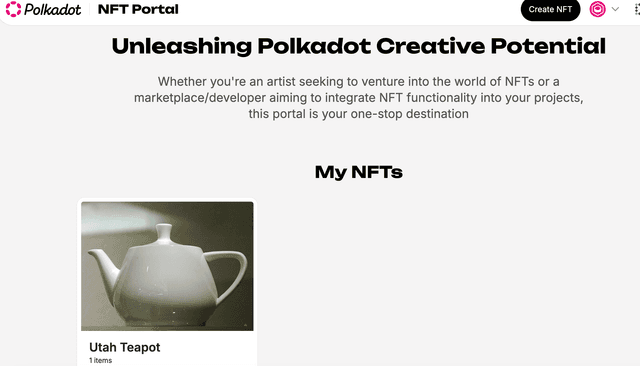The height and width of the screenshot is (366, 640).
Task: Select the My NFTs section heading
Action: 358,172
